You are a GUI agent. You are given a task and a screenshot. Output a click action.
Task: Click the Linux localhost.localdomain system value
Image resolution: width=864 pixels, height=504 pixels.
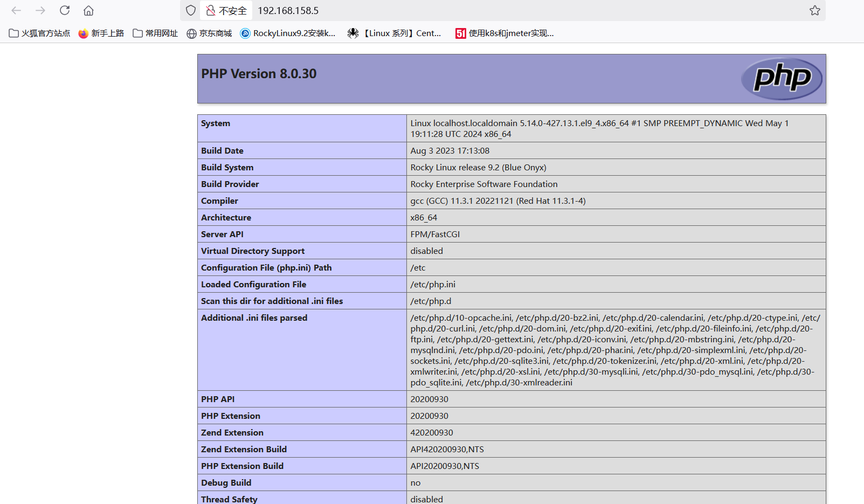(599, 129)
